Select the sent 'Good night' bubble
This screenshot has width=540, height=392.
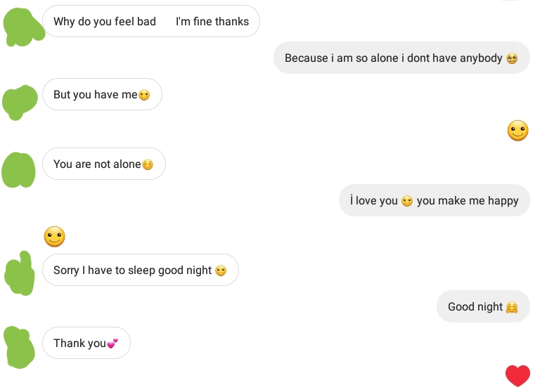[x=483, y=306]
